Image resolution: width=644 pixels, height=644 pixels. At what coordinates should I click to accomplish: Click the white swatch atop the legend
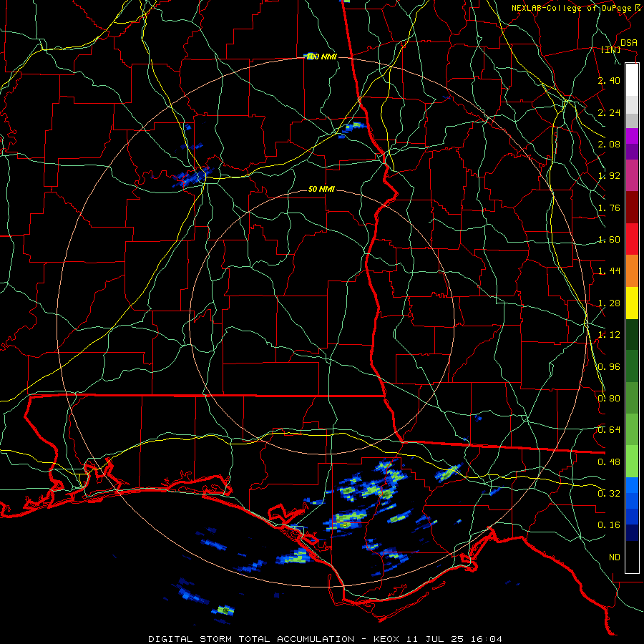[x=632, y=79]
